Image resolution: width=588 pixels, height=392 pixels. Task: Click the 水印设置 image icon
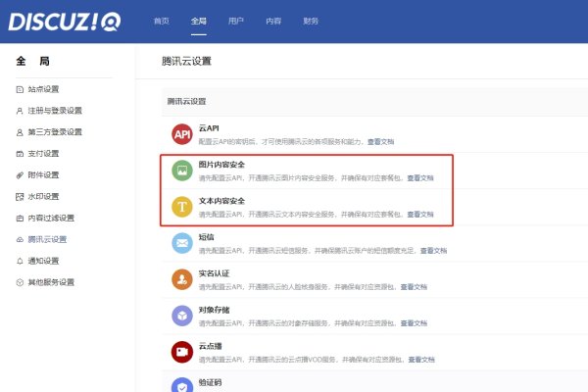20,197
